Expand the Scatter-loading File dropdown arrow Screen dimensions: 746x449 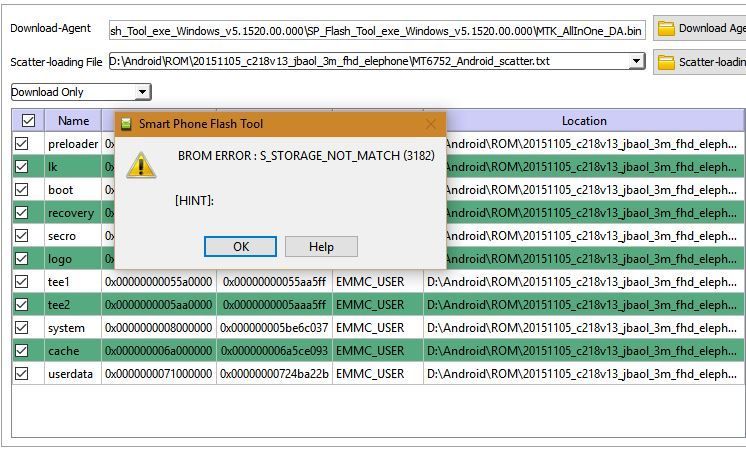636,61
